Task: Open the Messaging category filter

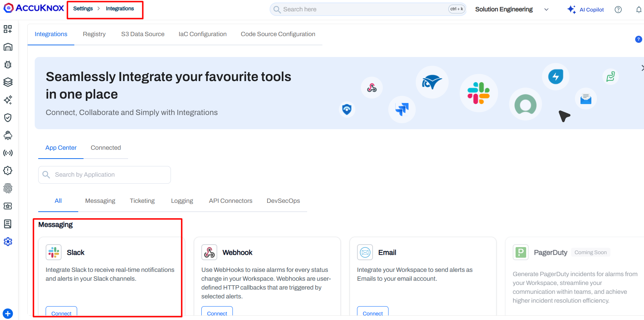Action: click(100, 200)
